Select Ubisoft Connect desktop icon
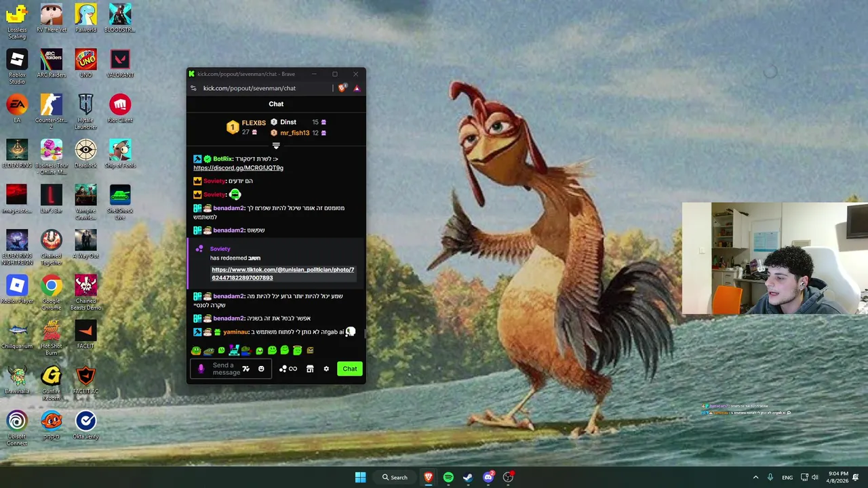This screenshot has height=488, width=868. pos(17,429)
